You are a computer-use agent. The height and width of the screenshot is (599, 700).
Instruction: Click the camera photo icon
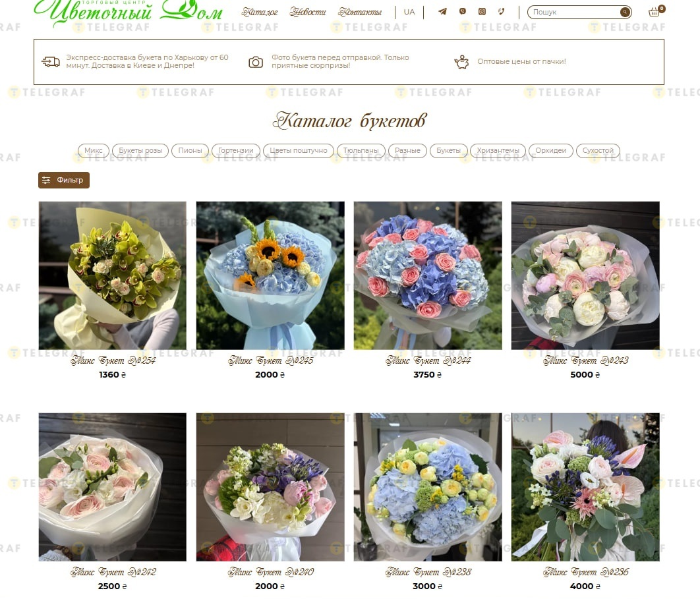pos(256,62)
